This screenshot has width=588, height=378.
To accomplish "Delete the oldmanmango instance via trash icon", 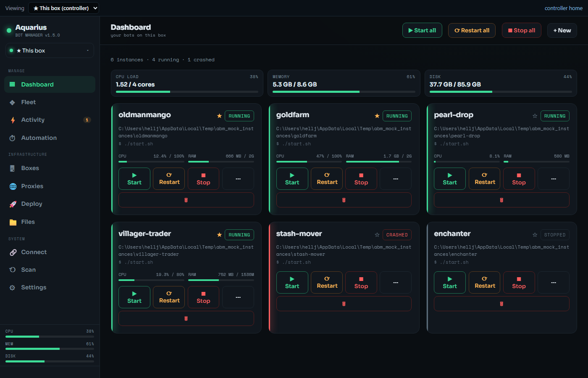I will click(186, 200).
